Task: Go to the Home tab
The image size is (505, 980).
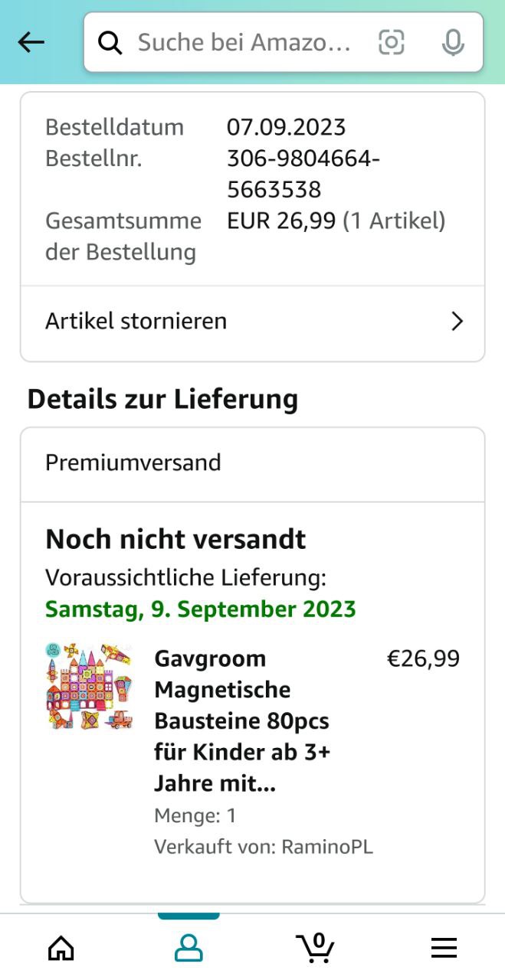Action: [x=61, y=949]
